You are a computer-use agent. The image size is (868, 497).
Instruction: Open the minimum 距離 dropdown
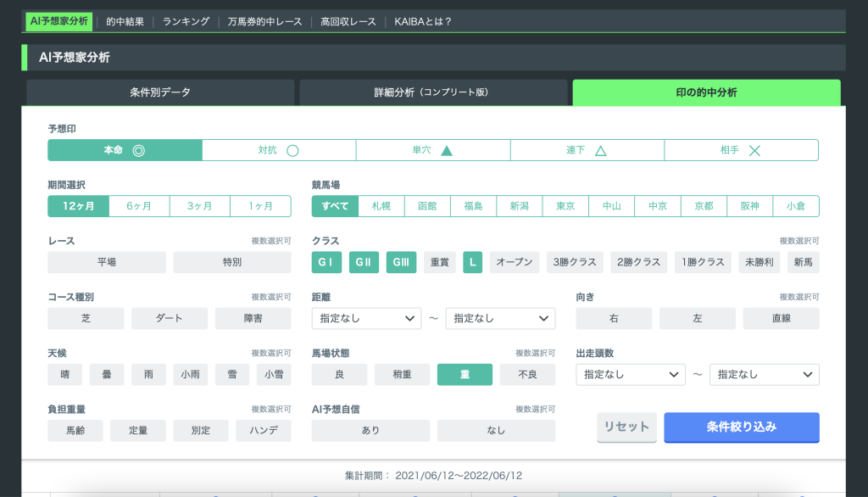point(366,319)
